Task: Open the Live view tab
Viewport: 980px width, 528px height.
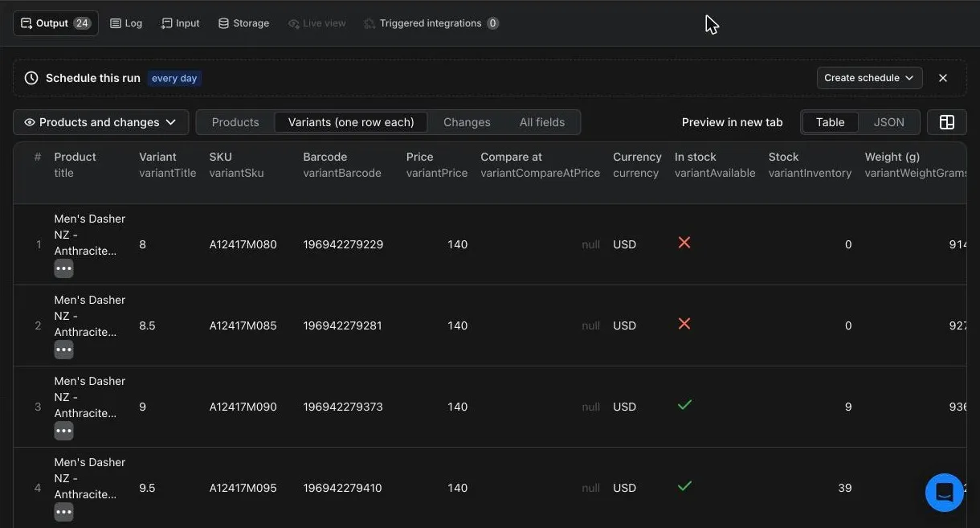Action: point(317,23)
